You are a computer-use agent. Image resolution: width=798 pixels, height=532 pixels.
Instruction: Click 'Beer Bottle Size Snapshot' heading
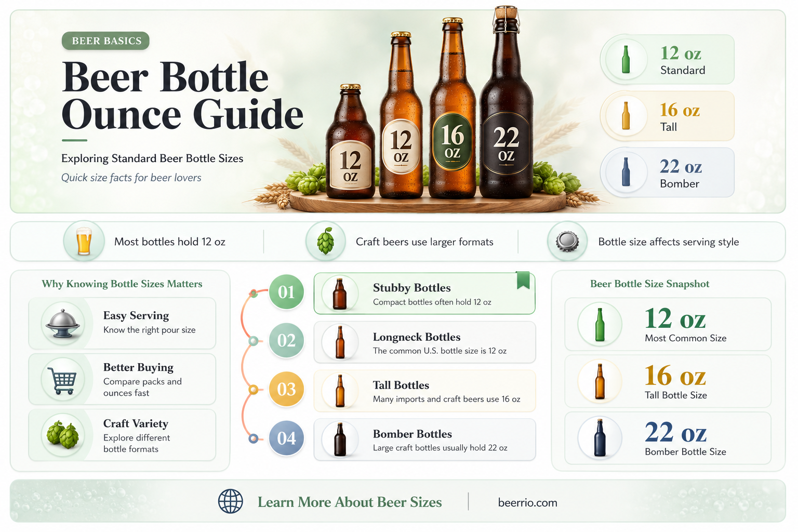(649, 284)
